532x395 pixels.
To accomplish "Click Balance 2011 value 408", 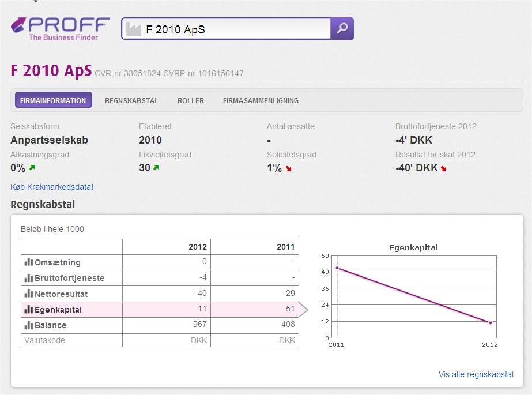I will (288, 324).
